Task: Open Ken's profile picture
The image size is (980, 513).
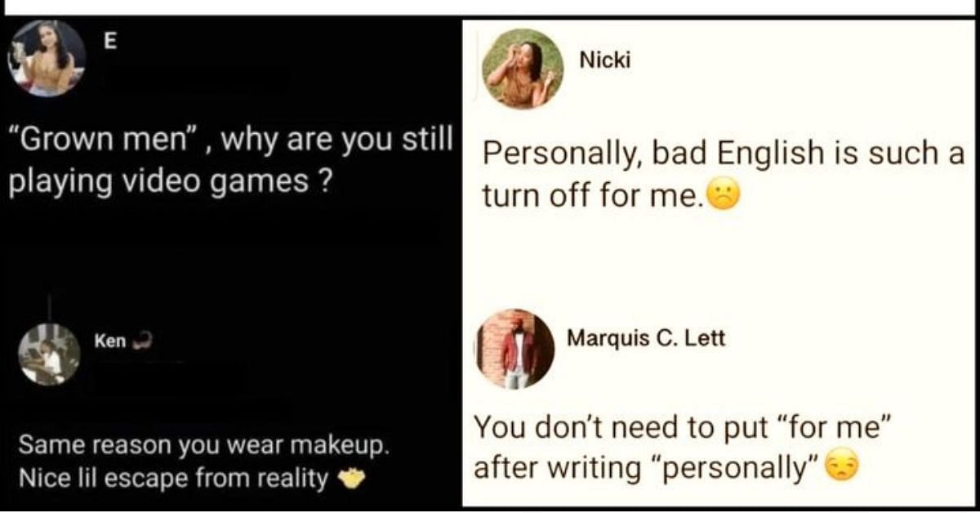Action: tap(49, 355)
